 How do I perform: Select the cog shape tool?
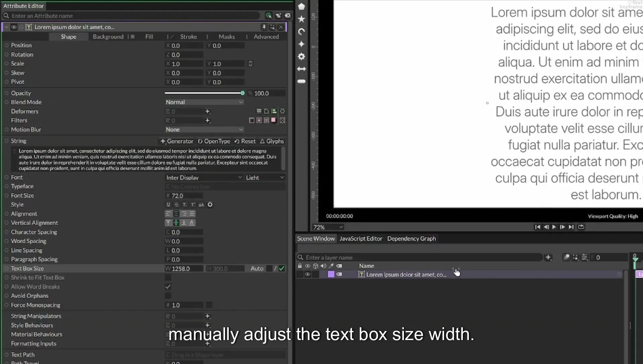click(x=301, y=57)
